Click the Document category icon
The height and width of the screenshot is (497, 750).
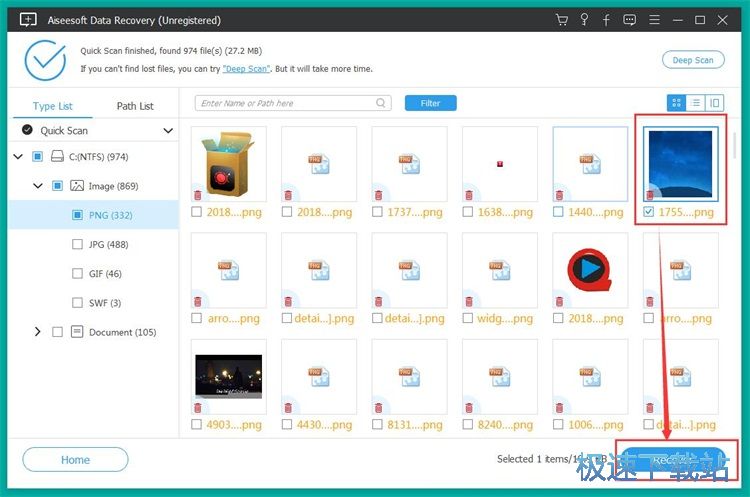tap(77, 331)
